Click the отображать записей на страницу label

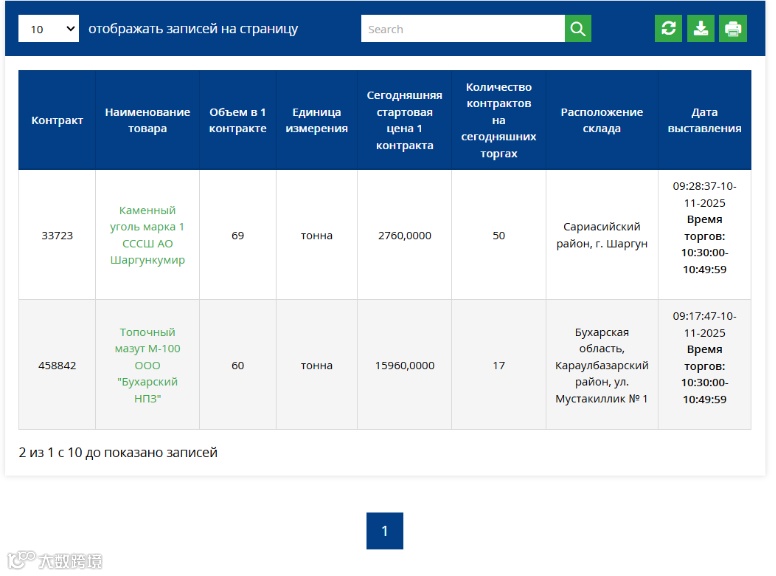tap(193, 29)
